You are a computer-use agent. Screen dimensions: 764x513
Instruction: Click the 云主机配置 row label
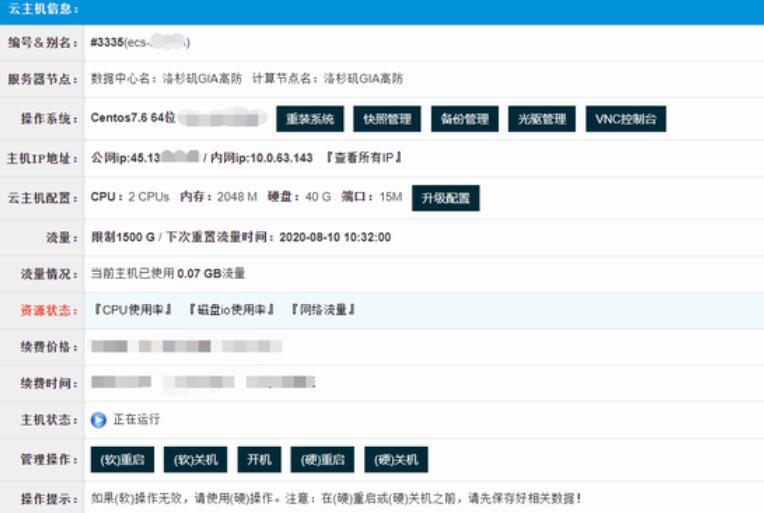pos(42,198)
